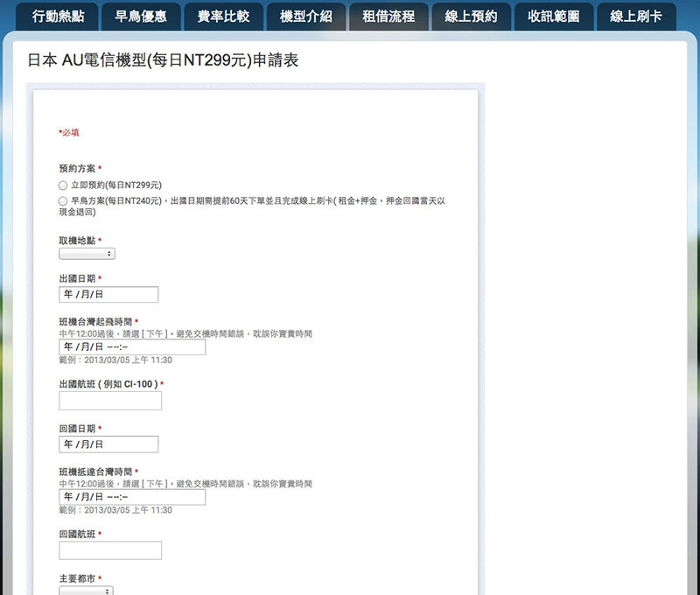Click the 出國航班 text input
700x595 pixels.
click(x=110, y=401)
